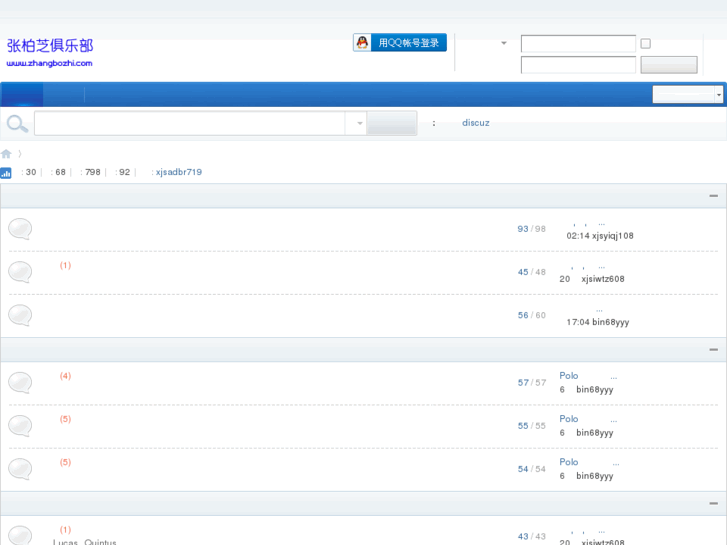Log in with QQ account button
The height and width of the screenshot is (545, 727).
[x=400, y=43]
